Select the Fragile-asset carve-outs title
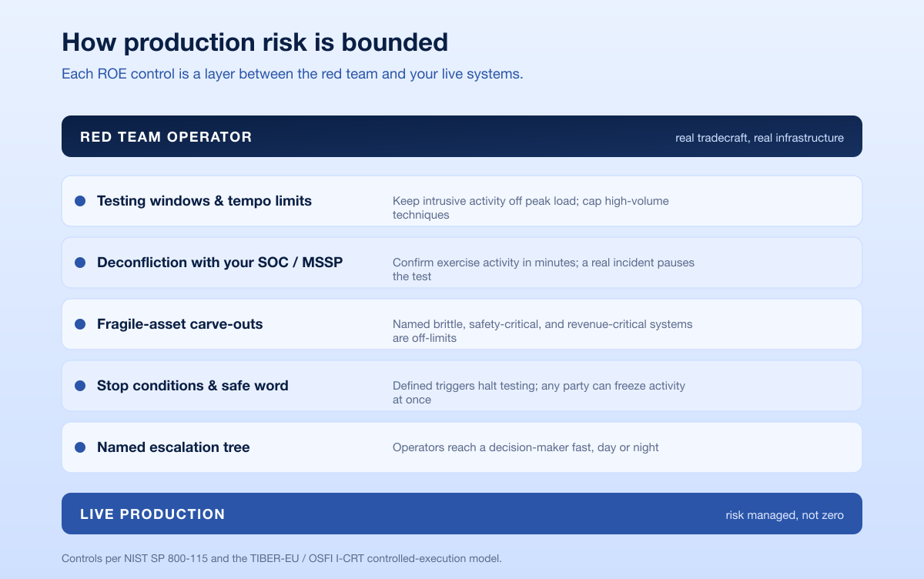Screen dimensions: 924x579 coord(180,324)
